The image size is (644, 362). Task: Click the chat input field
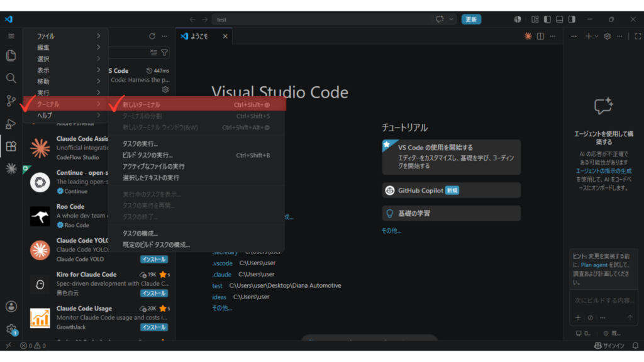click(x=604, y=300)
